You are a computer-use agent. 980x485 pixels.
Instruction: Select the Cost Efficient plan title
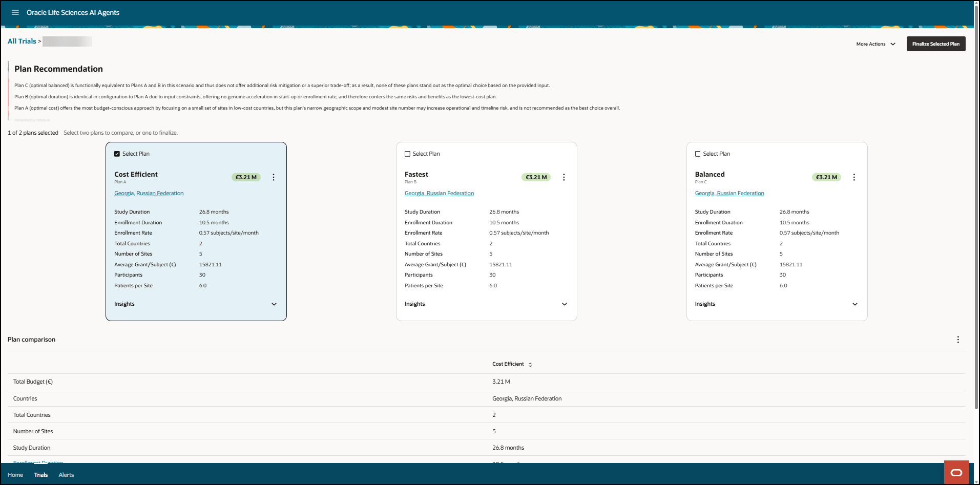136,174
